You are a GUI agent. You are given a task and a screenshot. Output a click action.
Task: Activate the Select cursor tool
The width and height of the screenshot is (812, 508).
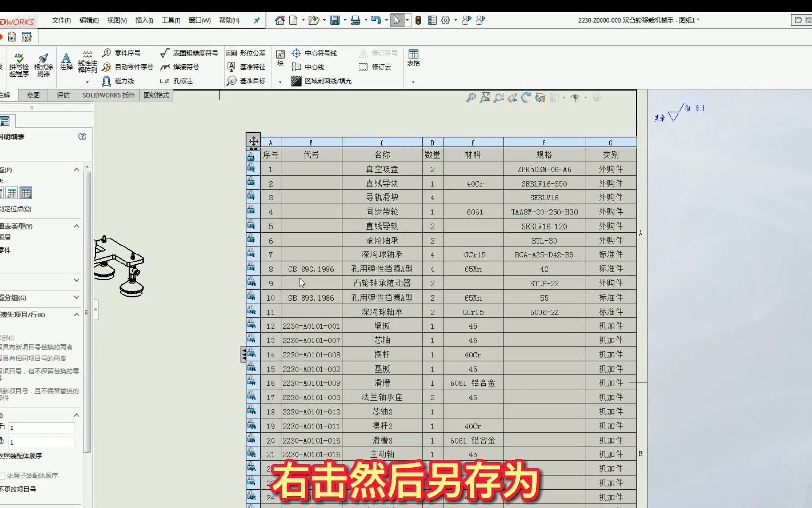tap(397, 20)
